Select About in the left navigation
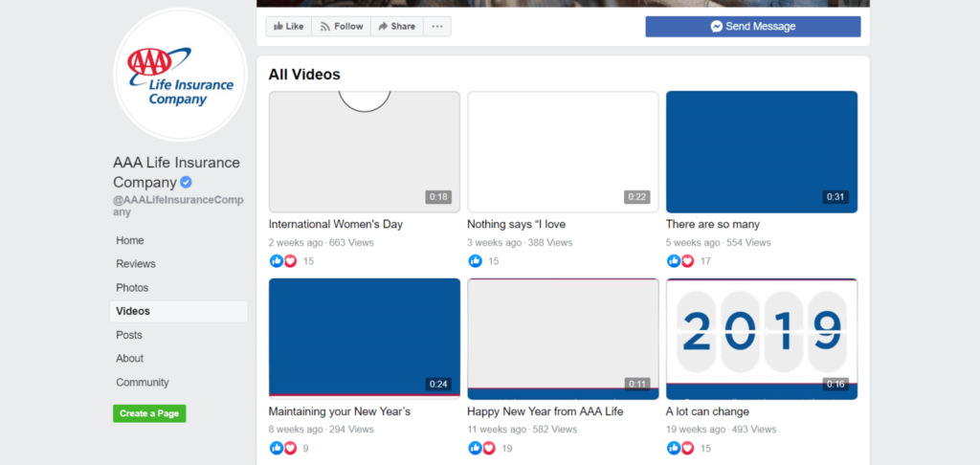 (x=130, y=359)
